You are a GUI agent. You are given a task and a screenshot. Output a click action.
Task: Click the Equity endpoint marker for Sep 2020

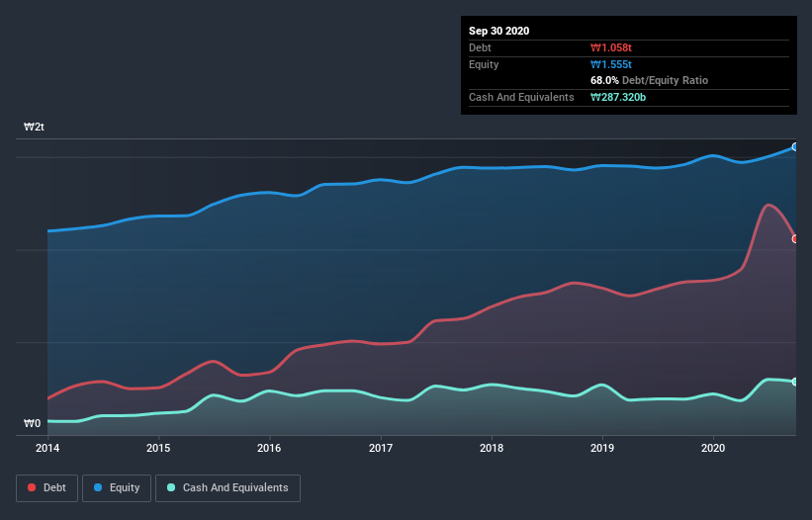(x=795, y=147)
